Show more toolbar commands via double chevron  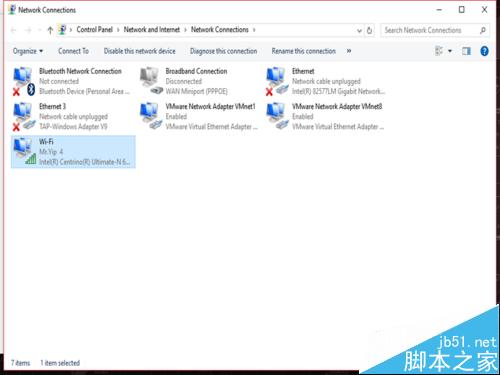[x=349, y=51]
